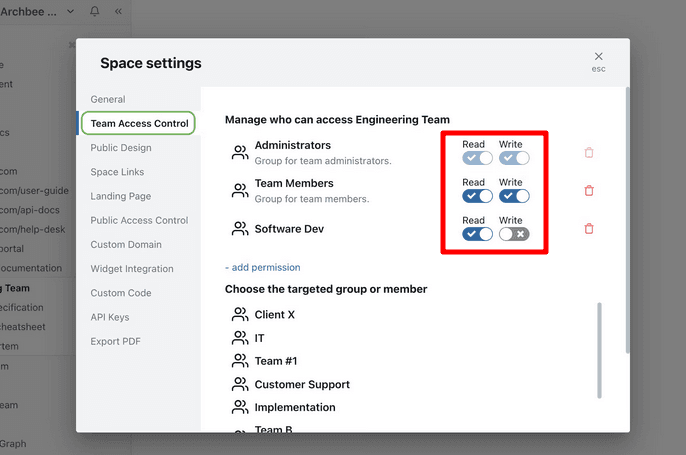Choose the IT group from list
The height and width of the screenshot is (455, 686).
pos(259,338)
